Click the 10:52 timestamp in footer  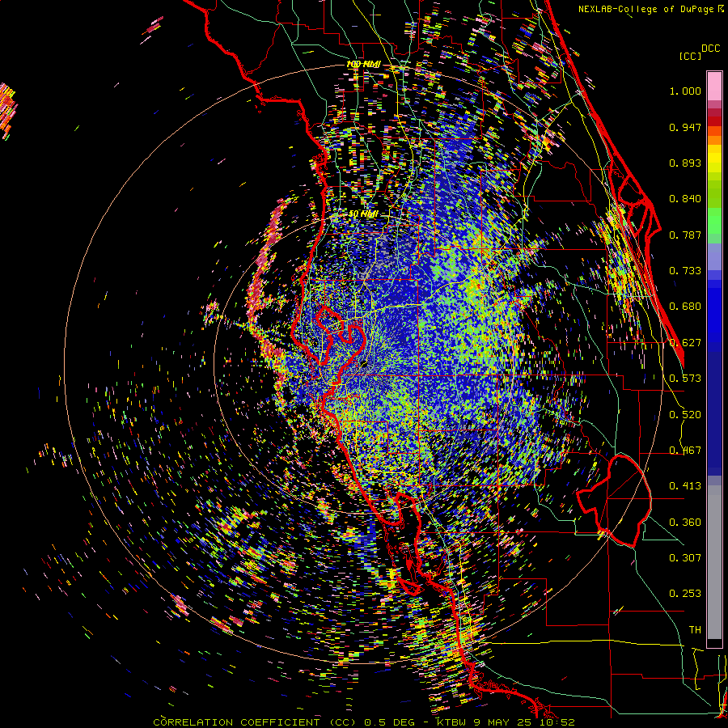(x=557, y=722)
